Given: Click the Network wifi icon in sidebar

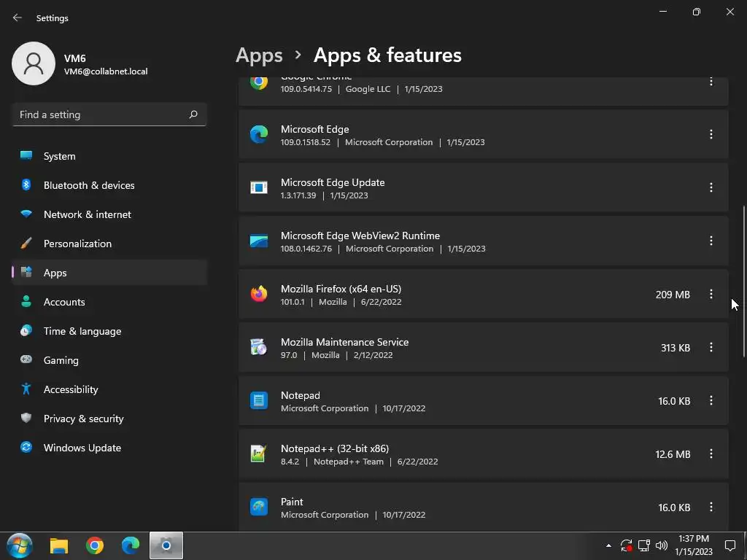Looking at the screenshot, I should click(x=26, y=214).
